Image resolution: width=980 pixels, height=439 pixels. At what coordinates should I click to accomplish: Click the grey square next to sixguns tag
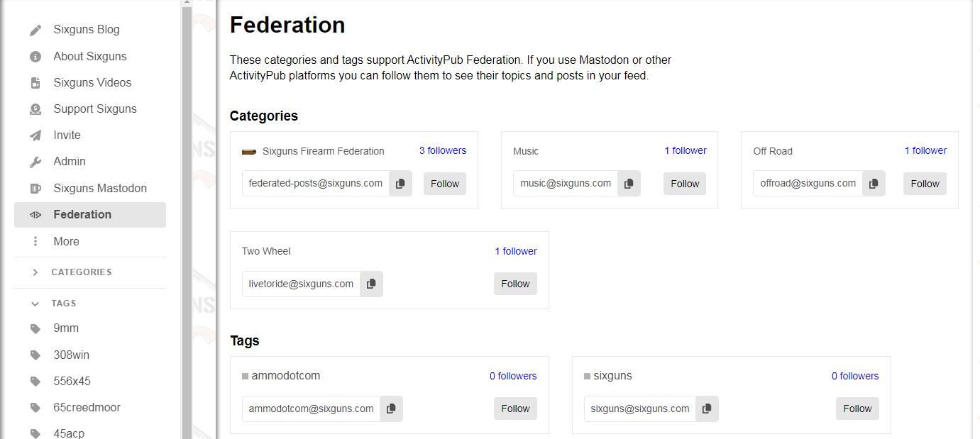(x=588, y=376)
